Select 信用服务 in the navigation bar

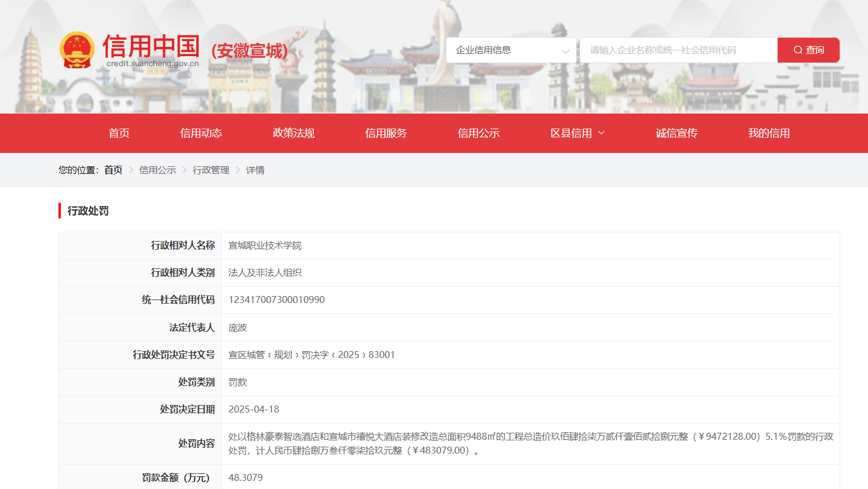(x=386, y=133)
